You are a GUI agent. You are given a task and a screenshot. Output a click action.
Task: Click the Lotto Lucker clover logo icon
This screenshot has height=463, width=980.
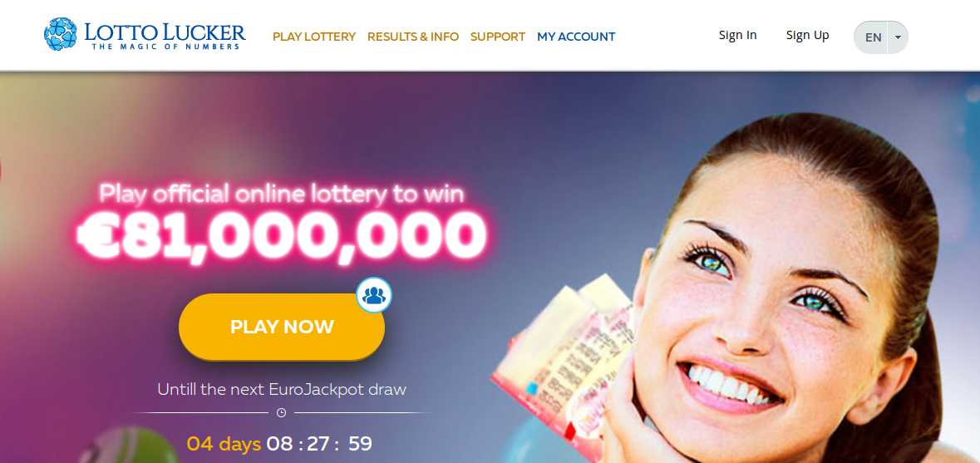coord(61,34)
